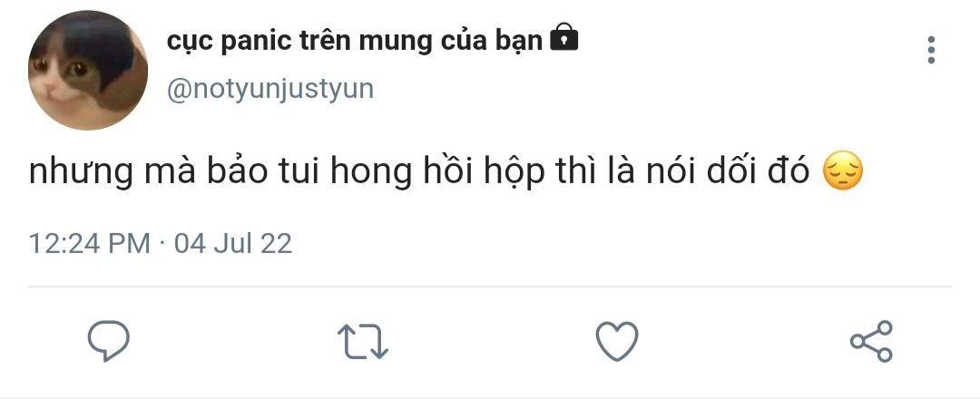Click the padlock icon beside the display name
Screen dimensions: 980x399
563,37
